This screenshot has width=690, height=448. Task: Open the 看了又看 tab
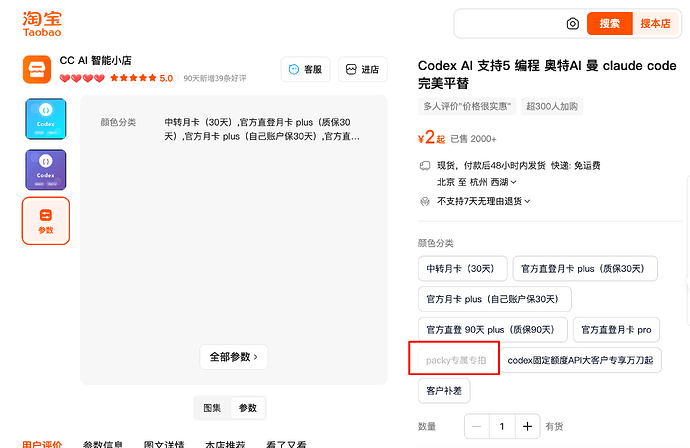tap(286, 444)
